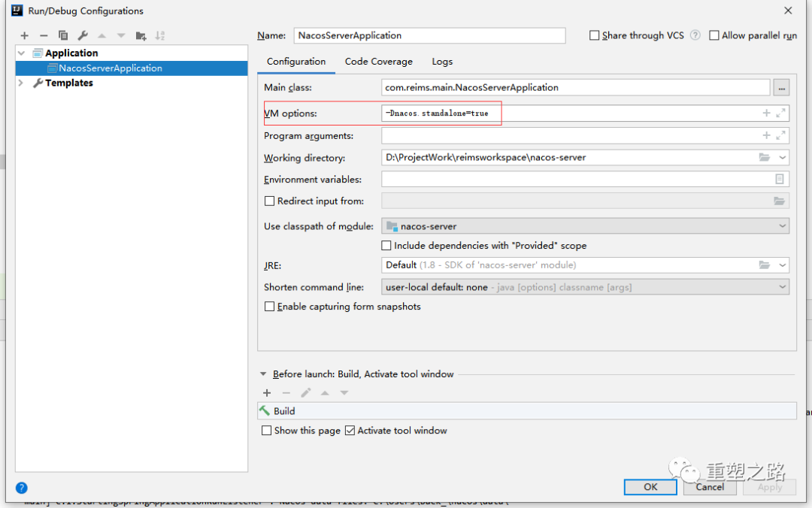Expand the Templates tree node
The width and height of the screenshot is (812, 508).
point(21,83)
